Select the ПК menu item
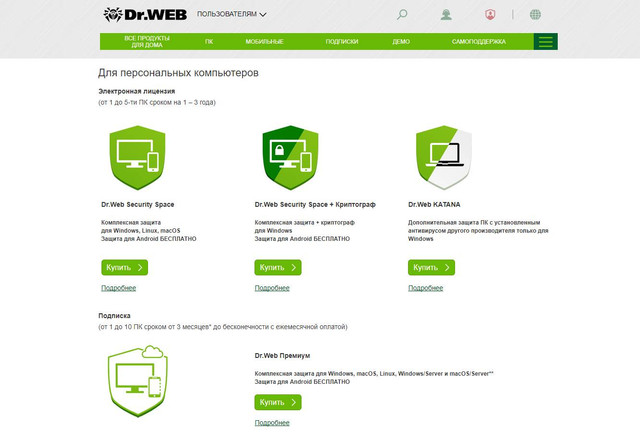 (209, 42)
